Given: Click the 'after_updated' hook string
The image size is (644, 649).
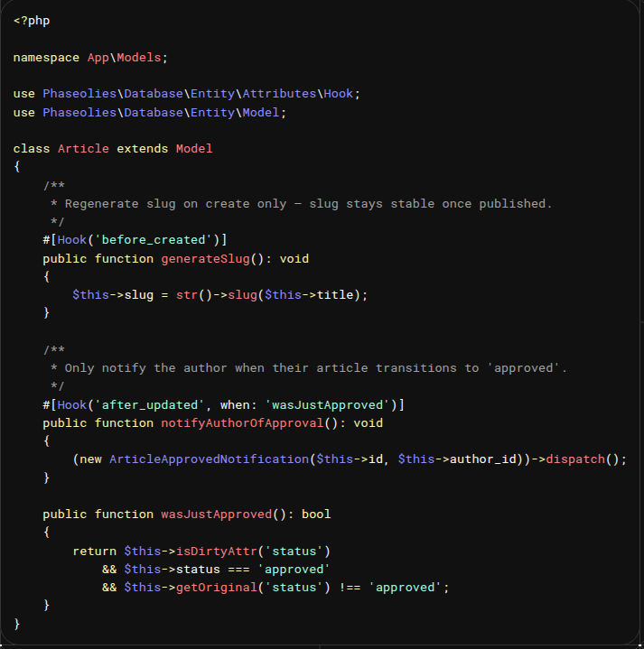Looking at the screenshot, I should [150, 404].
